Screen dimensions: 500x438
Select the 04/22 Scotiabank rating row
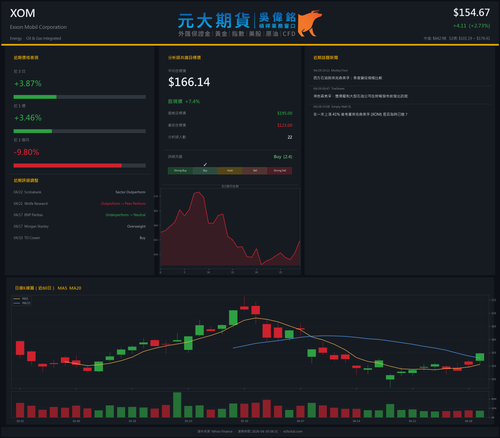[x=80, y=192]
